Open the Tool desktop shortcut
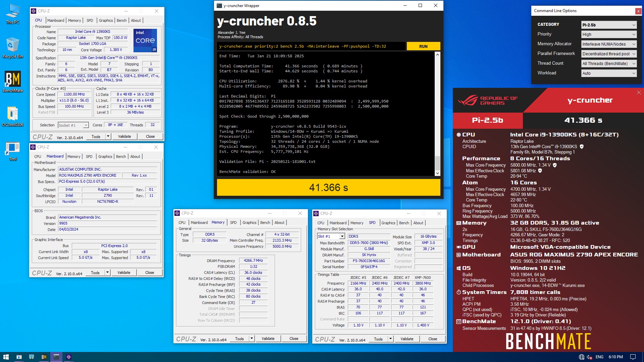The height and width of the screenshot is (362, 644). click(x=13, y=151)
